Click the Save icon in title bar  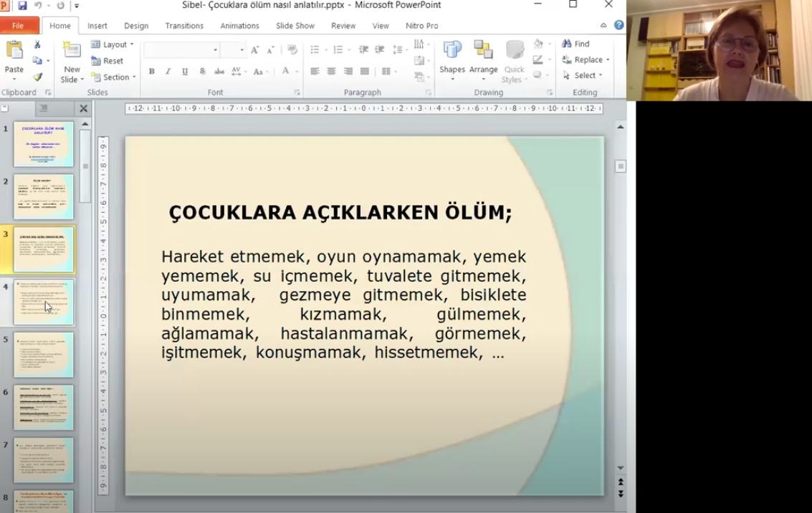(22, 5)
